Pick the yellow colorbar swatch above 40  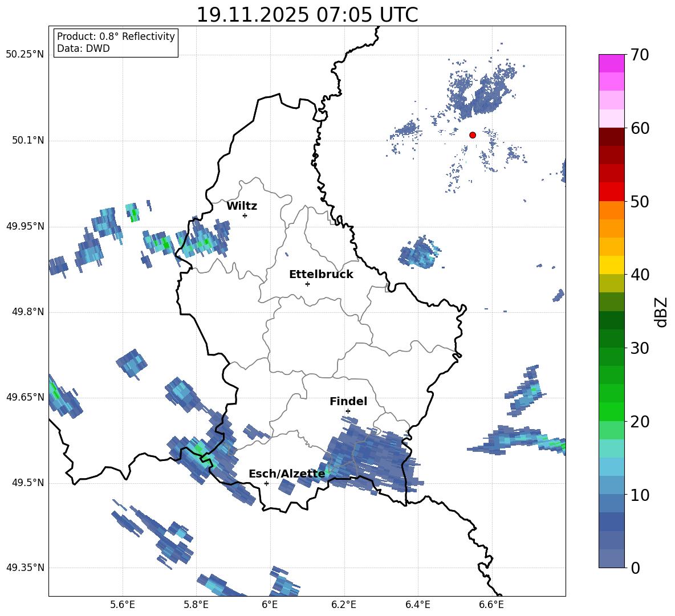coord(612,265)
